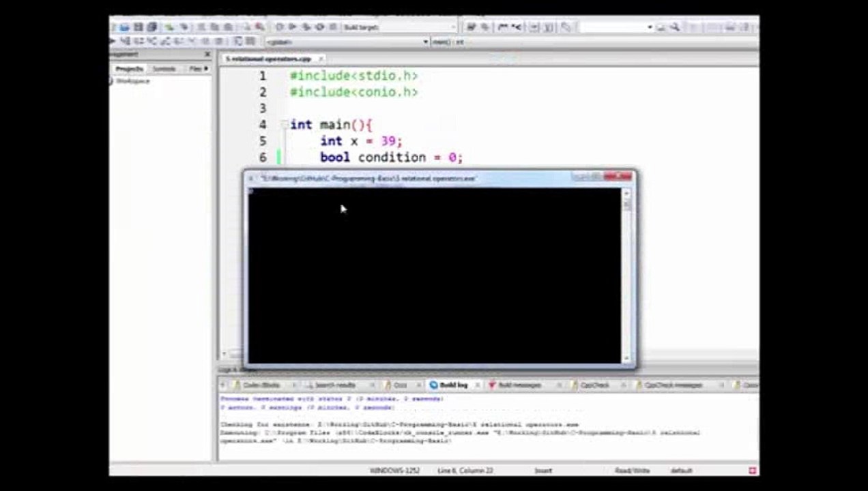Undo the last edit with the Undo arrow

click(x=169, y=27)
